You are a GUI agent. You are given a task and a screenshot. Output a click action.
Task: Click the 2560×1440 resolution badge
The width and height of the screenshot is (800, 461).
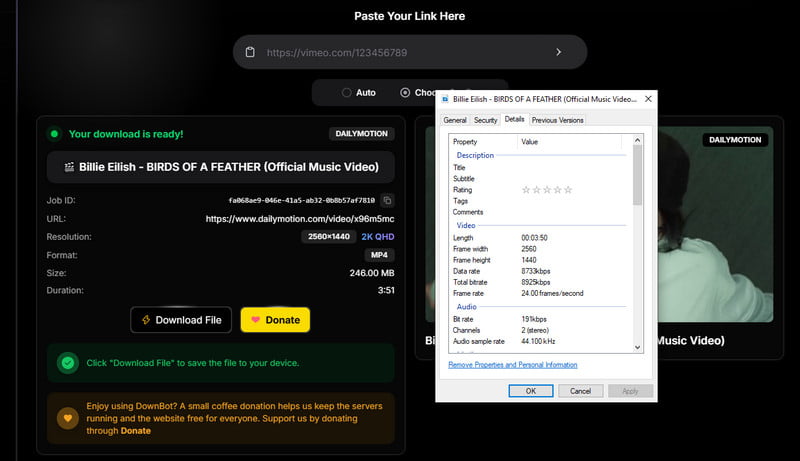click(329, 237)
